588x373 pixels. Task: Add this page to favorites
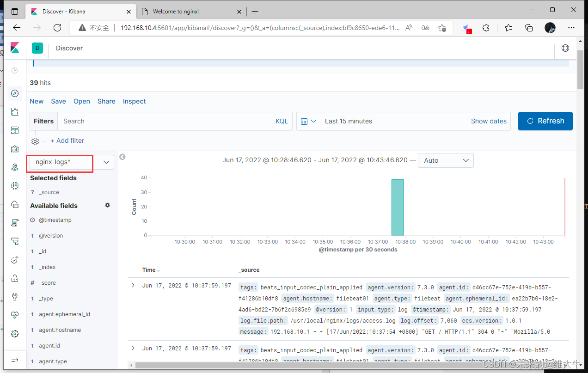point(442,28)
